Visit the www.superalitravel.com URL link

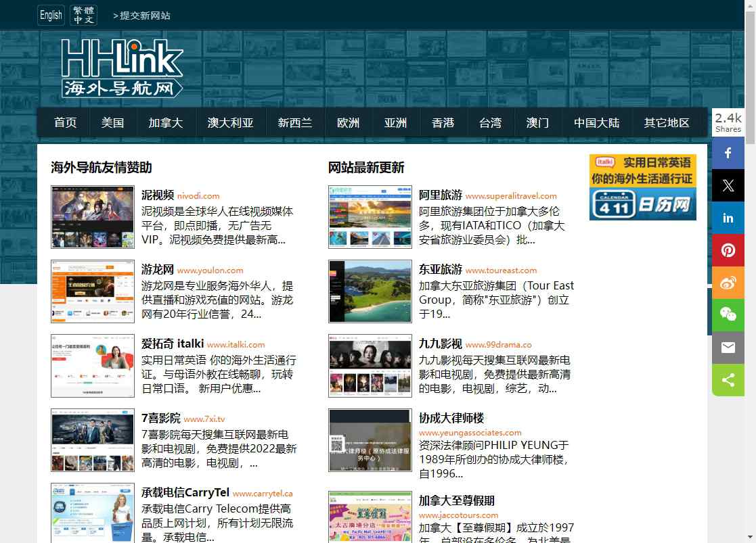tap(511, 196)
